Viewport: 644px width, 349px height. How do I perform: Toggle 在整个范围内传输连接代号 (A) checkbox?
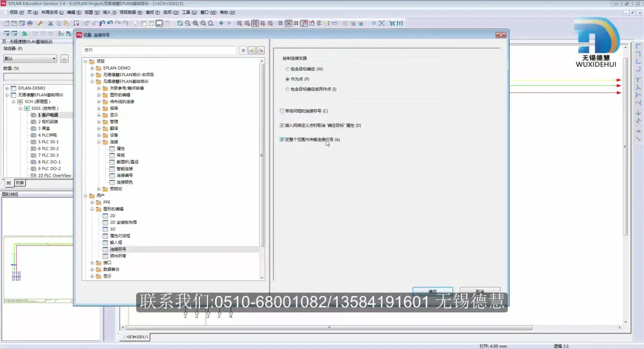click(282, 139)
